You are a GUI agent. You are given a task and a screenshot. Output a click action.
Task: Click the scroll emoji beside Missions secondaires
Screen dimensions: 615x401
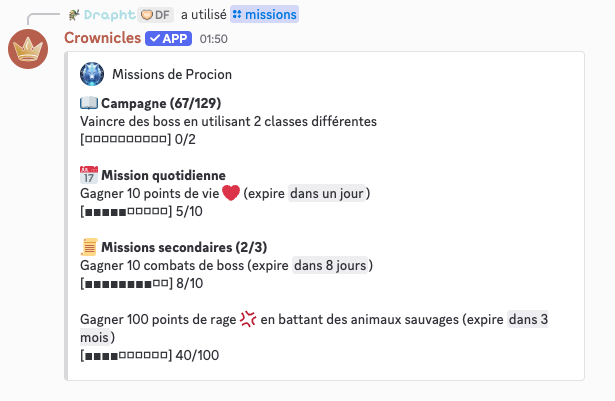pyautogui.click(x=89, y=247)
